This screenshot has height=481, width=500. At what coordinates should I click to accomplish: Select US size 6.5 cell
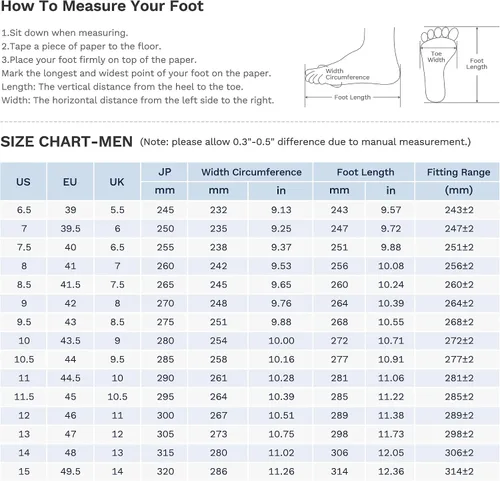pyautogui.click(x=24, y=210)
